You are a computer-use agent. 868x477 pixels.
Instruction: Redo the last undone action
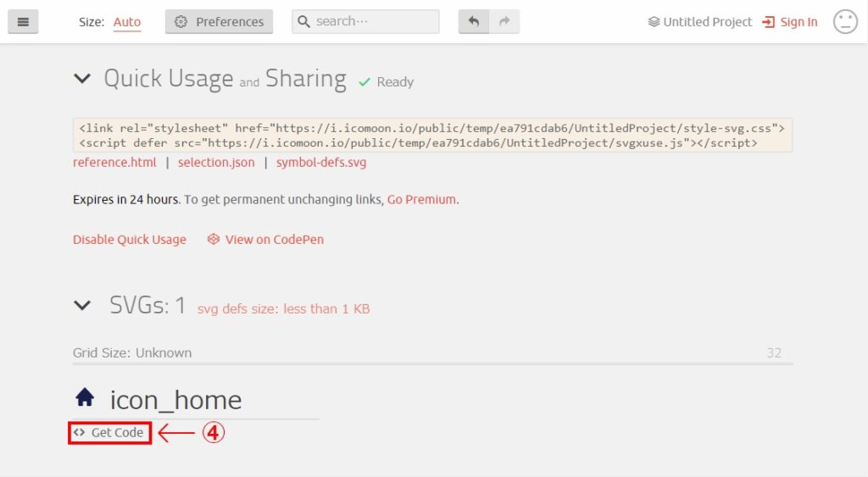(x=504, y=21)
